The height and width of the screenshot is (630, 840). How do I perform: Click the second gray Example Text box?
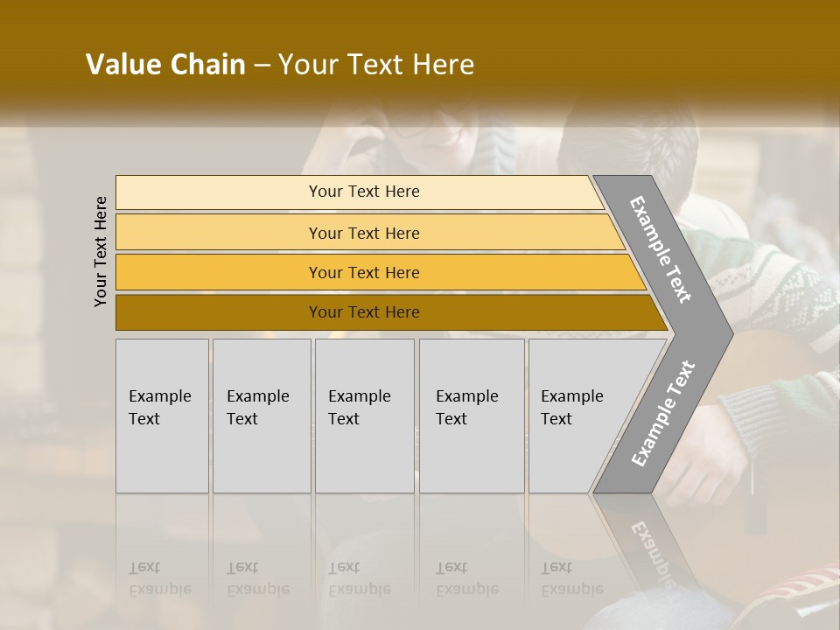(x=261, y=416)
